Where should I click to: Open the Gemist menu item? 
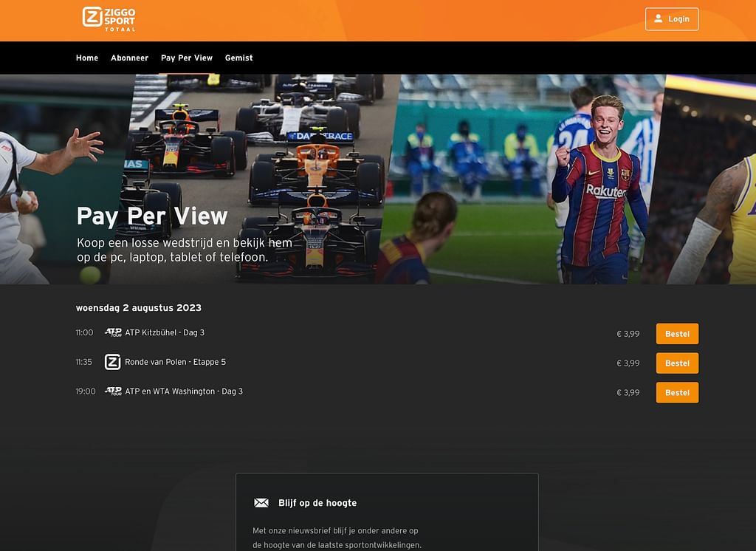tap(238, 58)
